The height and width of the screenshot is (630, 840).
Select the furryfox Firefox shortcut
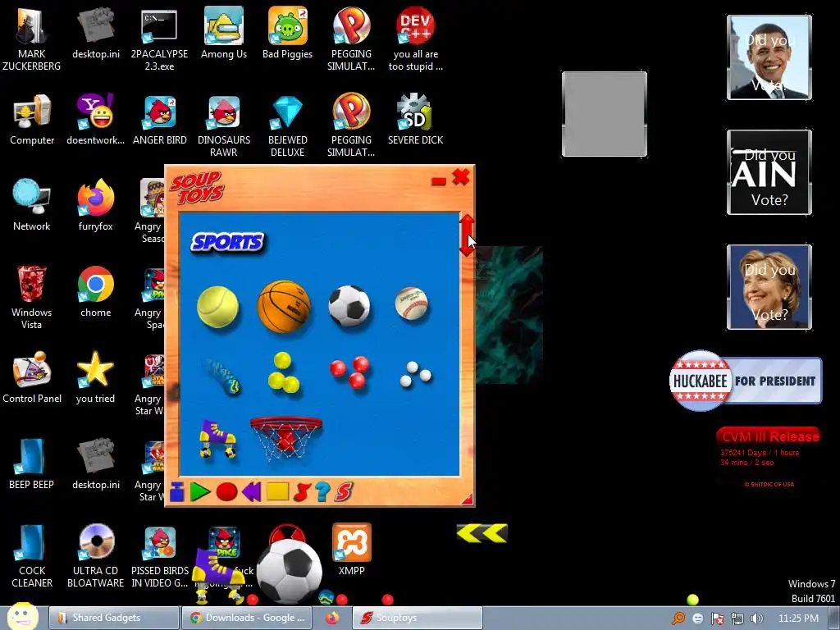[95, 205]
